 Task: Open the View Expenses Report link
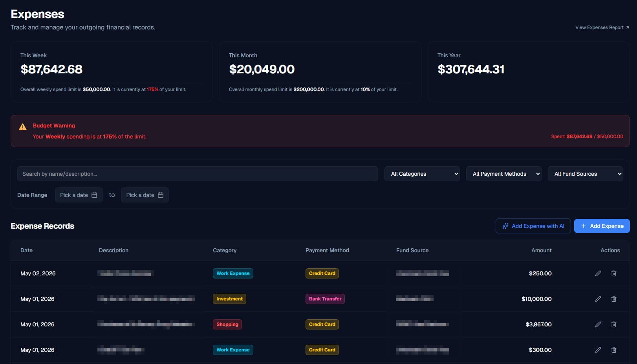tap(602, 27)
